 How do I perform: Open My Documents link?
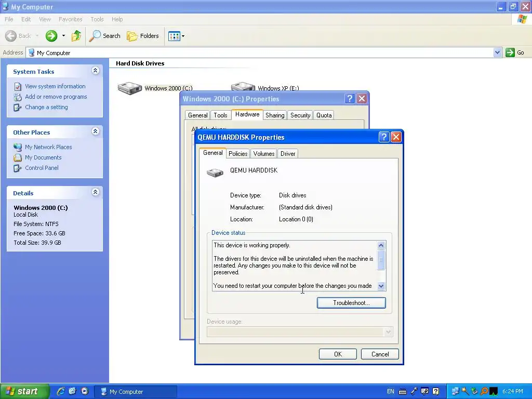click(x=43, y=157)
